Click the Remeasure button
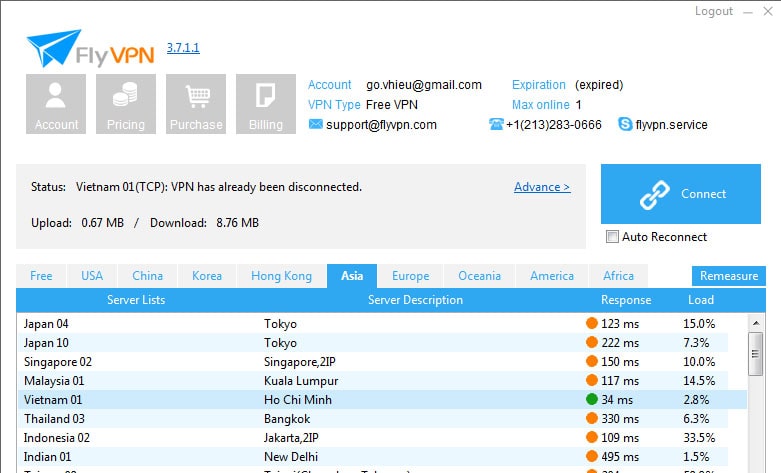The image size is (781, 473). pyautogui.click(x=729, y=276)
